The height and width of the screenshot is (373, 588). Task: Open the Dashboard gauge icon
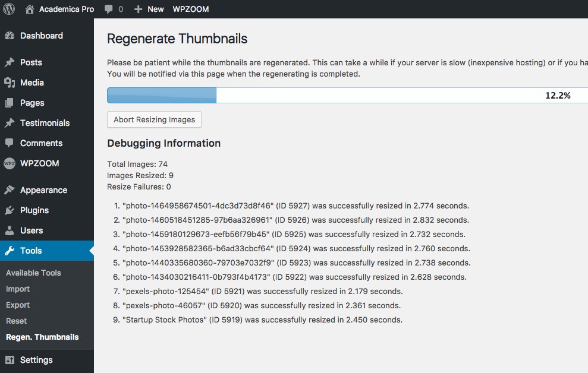coord(10,36)
